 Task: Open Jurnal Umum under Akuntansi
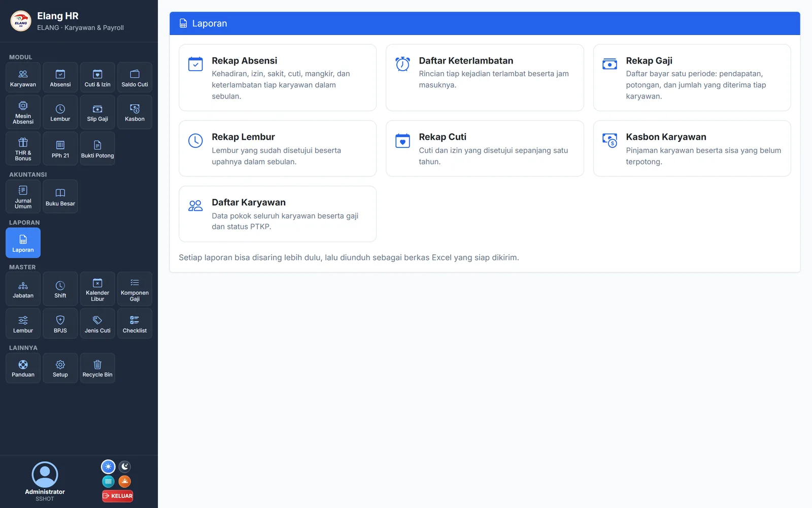(x=23, y=196)
